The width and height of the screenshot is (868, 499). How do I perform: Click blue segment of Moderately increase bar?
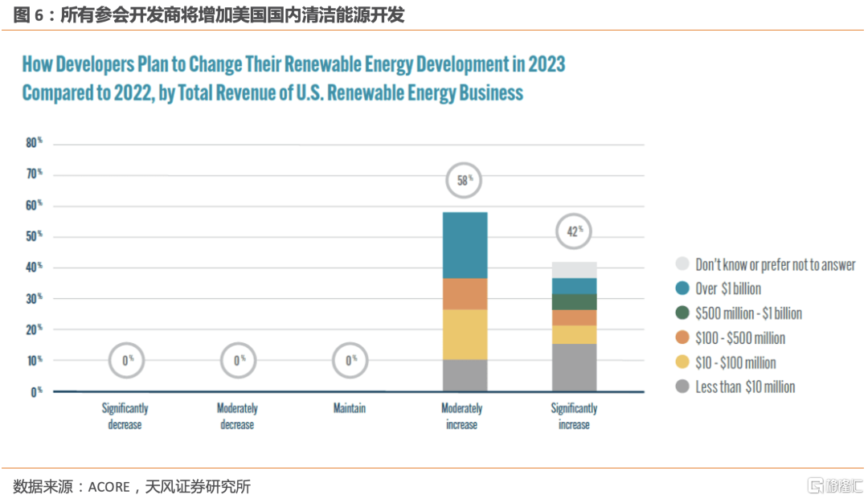point(465,245)
